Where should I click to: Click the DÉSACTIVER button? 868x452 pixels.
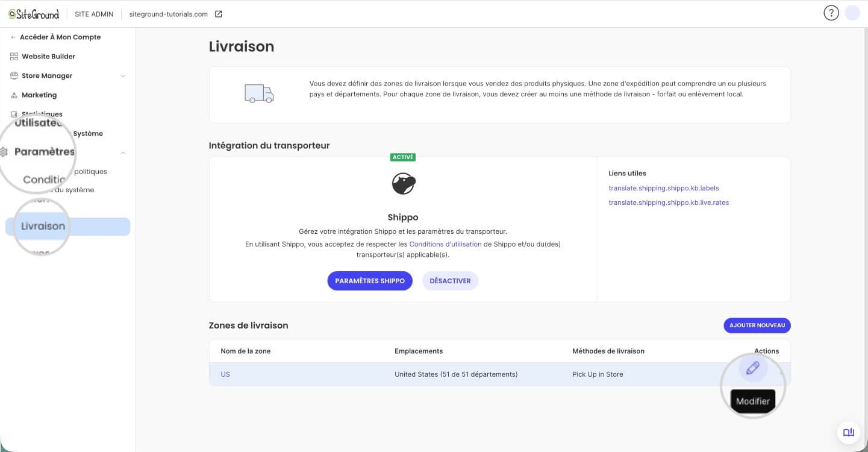coord(450,281)
